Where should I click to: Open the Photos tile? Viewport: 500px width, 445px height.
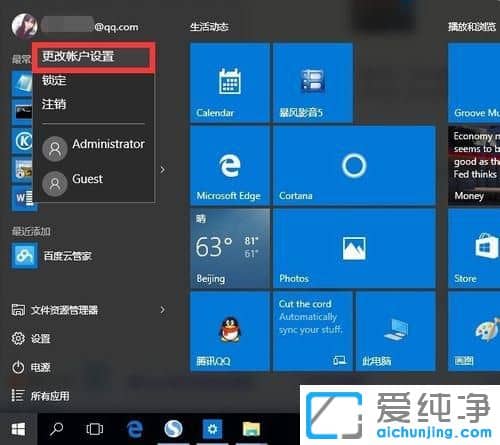[x=354, y=248]
